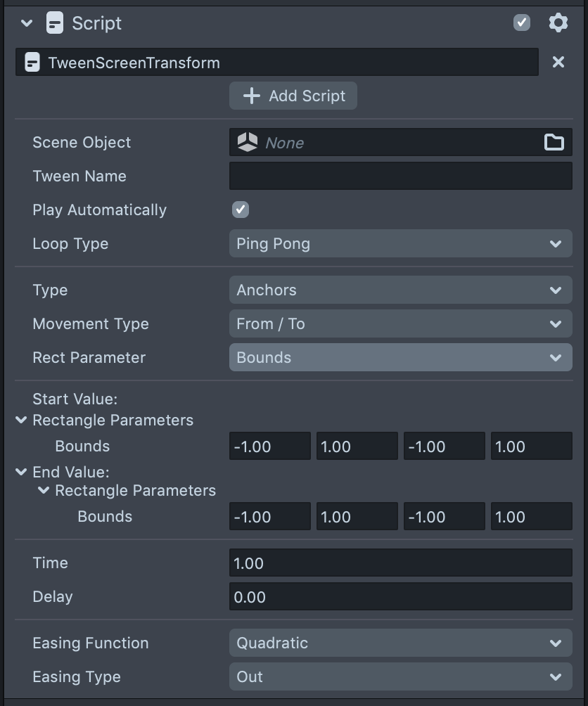
Task: Open the Easing Function dropdown
Action: point(400,643)
